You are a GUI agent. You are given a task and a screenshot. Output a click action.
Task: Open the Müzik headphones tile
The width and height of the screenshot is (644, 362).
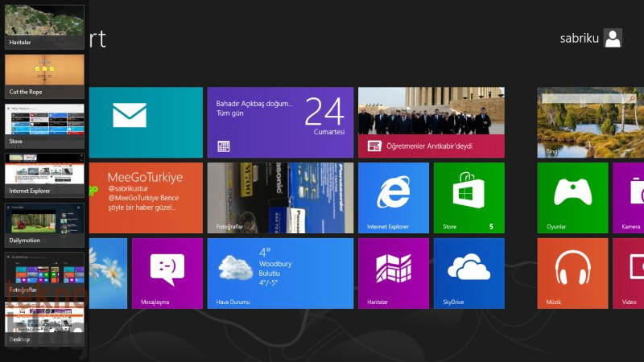(x=572, y=274)
